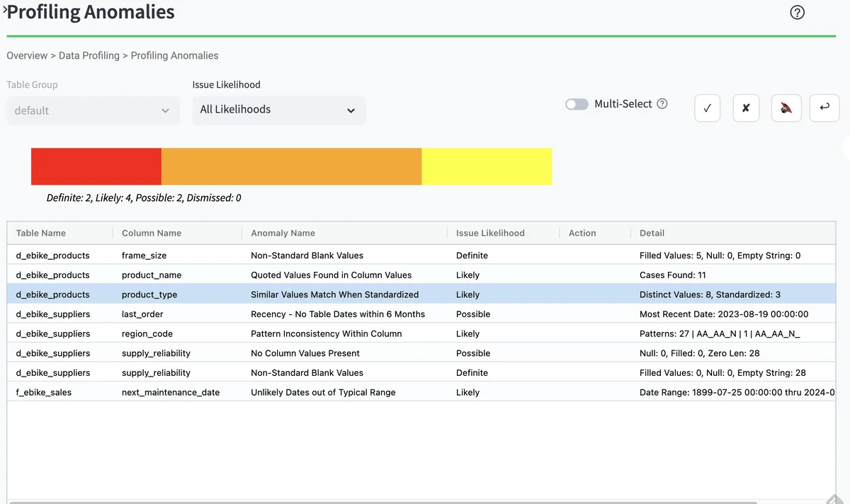Click the return arrow reset button
This screenshot has height=504, width=850.
click(824, 108)
